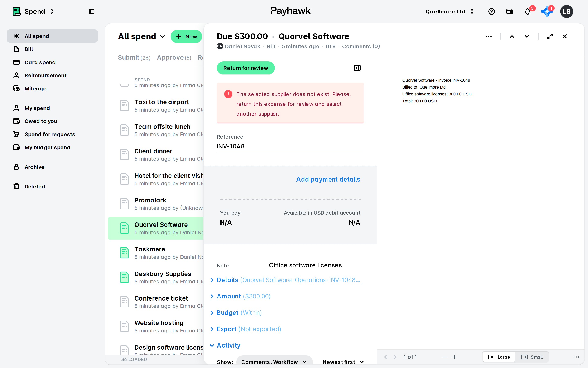The height and width of the screenshot is (368, 588).
Task: Open the document viewer three-dot options menu
Action: coord(576,357)
